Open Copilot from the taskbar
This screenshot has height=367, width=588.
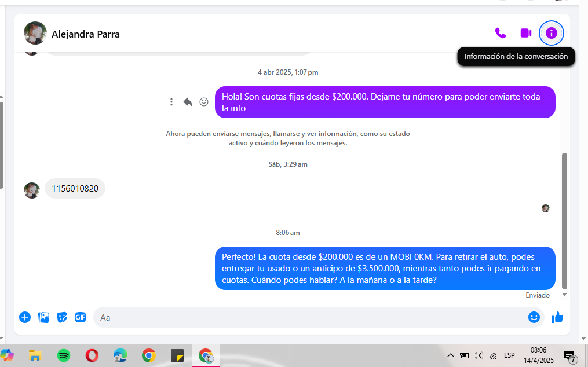(x=7, y=355)
